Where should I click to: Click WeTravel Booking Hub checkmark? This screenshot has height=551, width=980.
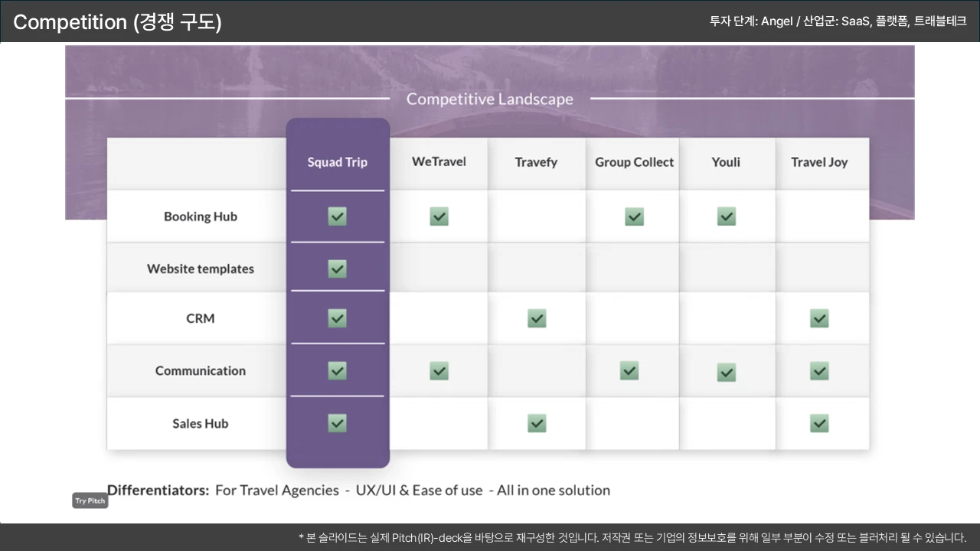[x=439, y=217]
